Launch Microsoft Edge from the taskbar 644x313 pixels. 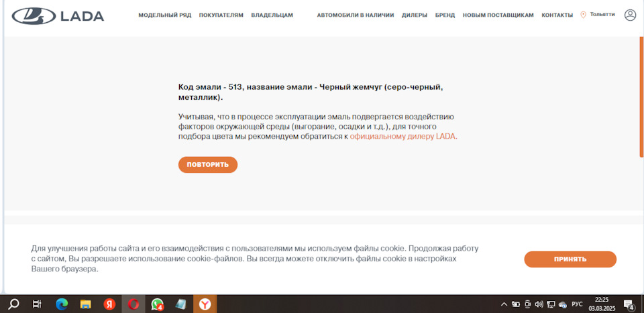click(x=62, y=304)
